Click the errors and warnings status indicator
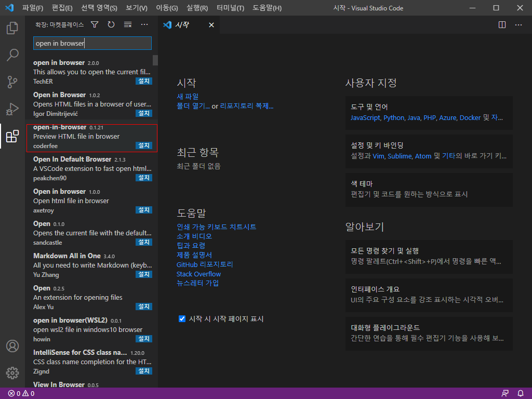532x399 pixels. tap(21, 394)
